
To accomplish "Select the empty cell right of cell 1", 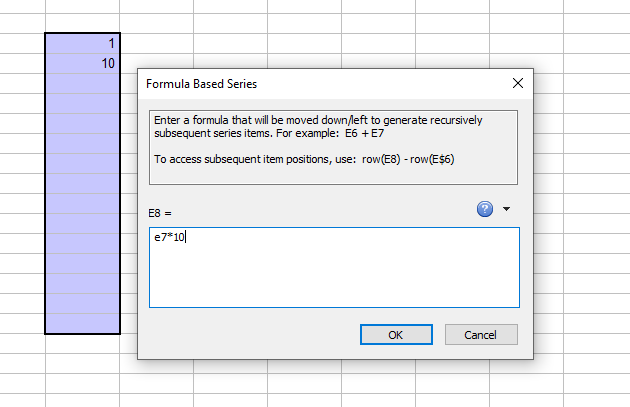I will pyautogui.click(x=156, y=43).
